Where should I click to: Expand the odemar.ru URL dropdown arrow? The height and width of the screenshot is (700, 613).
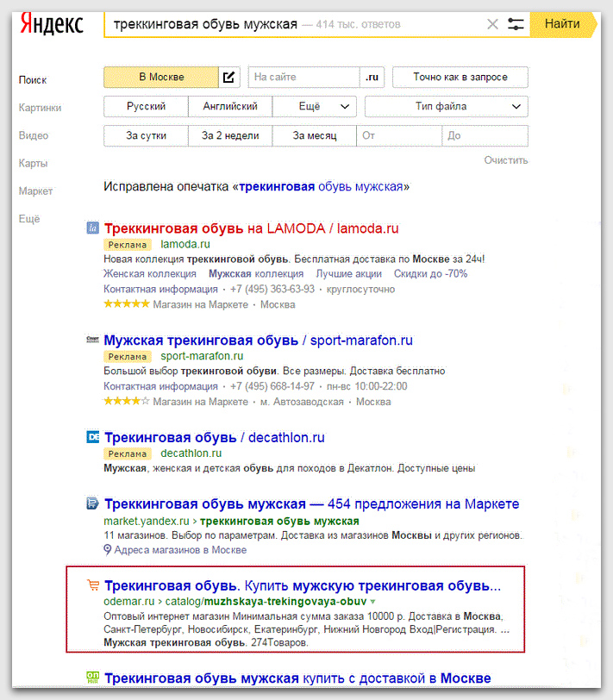[372, 602]
